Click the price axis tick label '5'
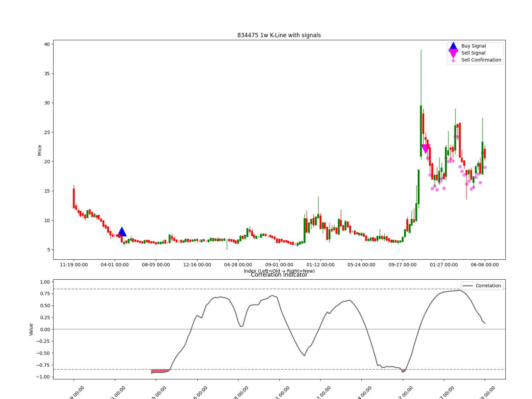 [48, 250]
